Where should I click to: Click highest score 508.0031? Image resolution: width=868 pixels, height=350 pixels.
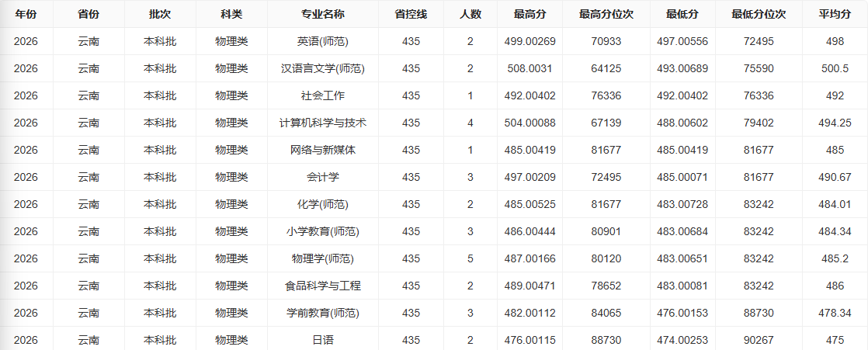[x=529, y=68]
